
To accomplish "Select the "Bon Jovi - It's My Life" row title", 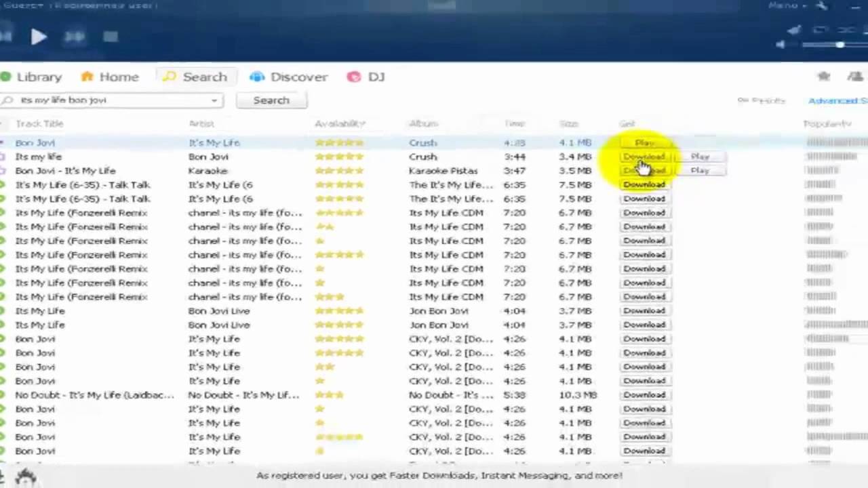I will click(x=66, y=171).
